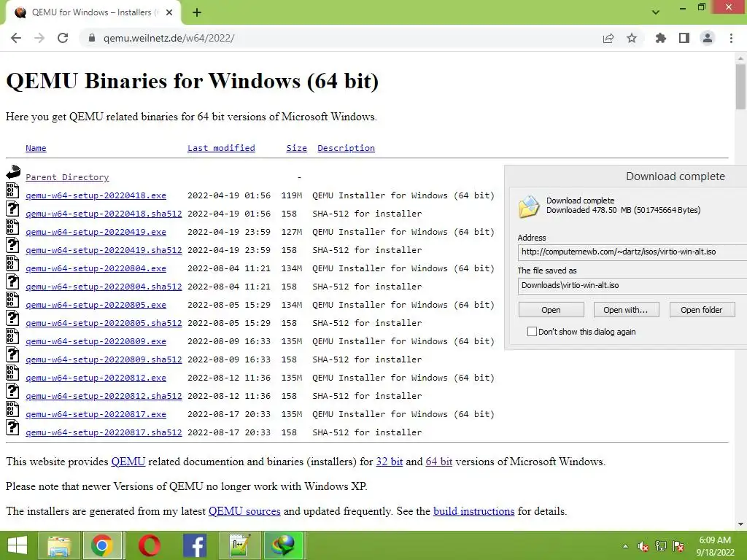This screenshot has width=747, height=560.
Task: Open qemu-w64-setup-20220812.sha512 link
Action: (x=104, y=396)
